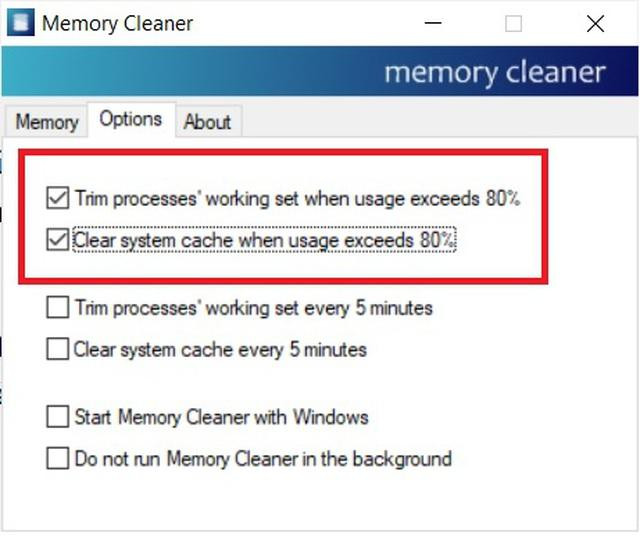Check the Start Memory Cleaner with Windows box

click(57, 417)
